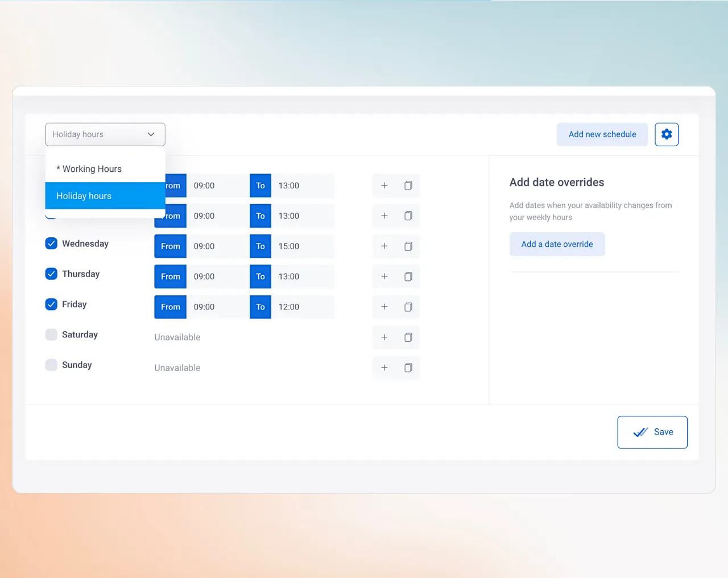This screenshot has width=728, height=578.
Task: Click the copy icon in Saturday's row
Action: (408, 337)
